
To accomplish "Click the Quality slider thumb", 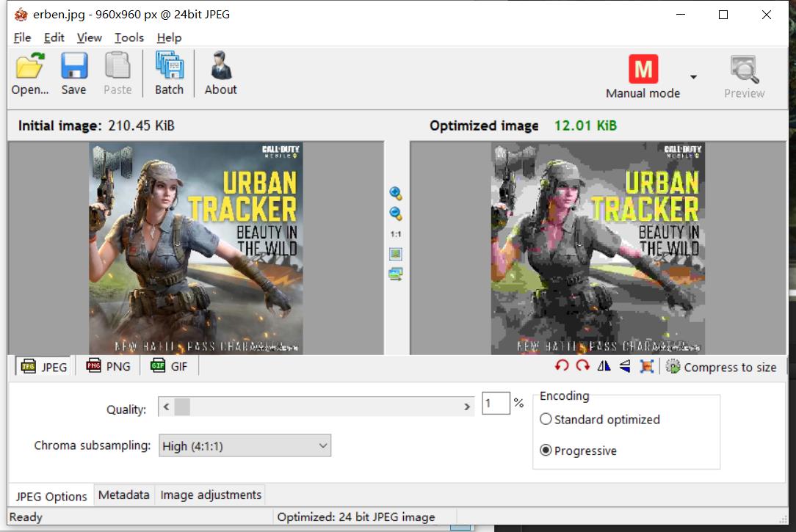I will pyautogui.click(x=182, y=407).
